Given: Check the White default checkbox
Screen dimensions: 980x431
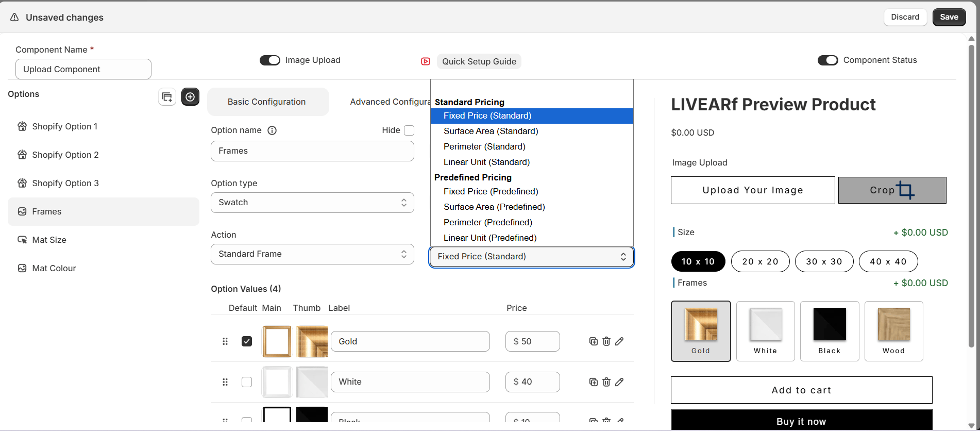Looking at the screenshot, I should coord(247,382).
